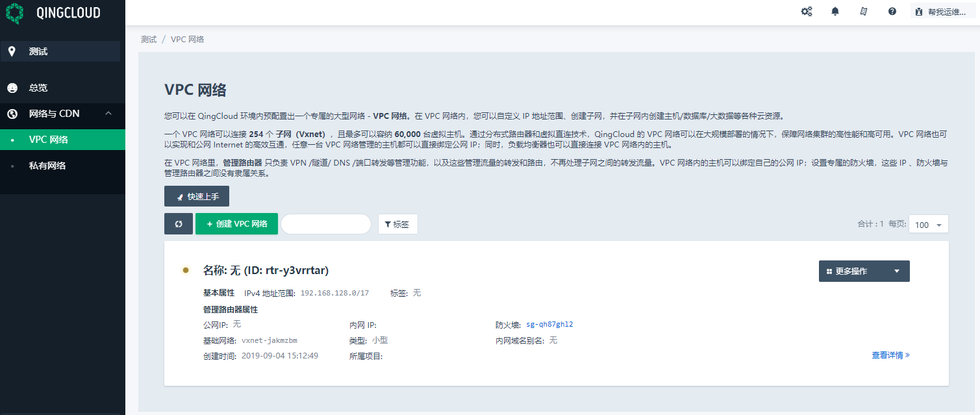980x415 pixels.
Task: Open the help question mark icon
Action: point(892,11)
